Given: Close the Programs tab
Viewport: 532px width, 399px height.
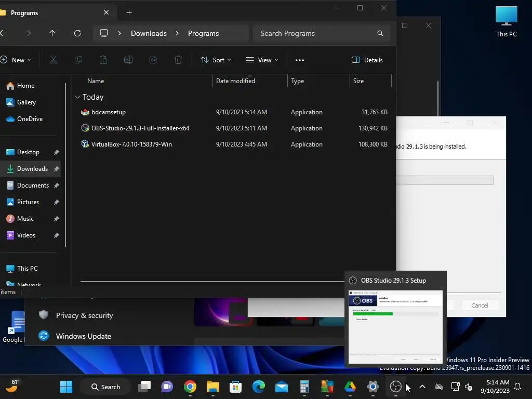Looking at the screenshot, I should (106, 12).
